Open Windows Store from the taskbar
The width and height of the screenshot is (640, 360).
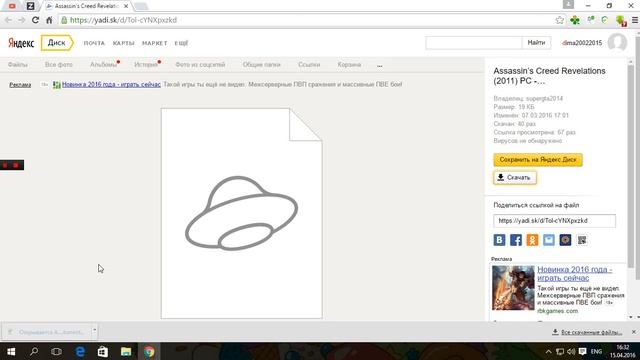coord(102,351)
